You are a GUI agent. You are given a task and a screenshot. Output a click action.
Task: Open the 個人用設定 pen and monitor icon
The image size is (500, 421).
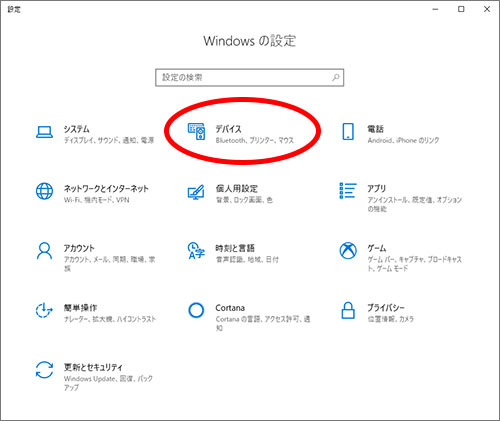click(x=196, y=192)
